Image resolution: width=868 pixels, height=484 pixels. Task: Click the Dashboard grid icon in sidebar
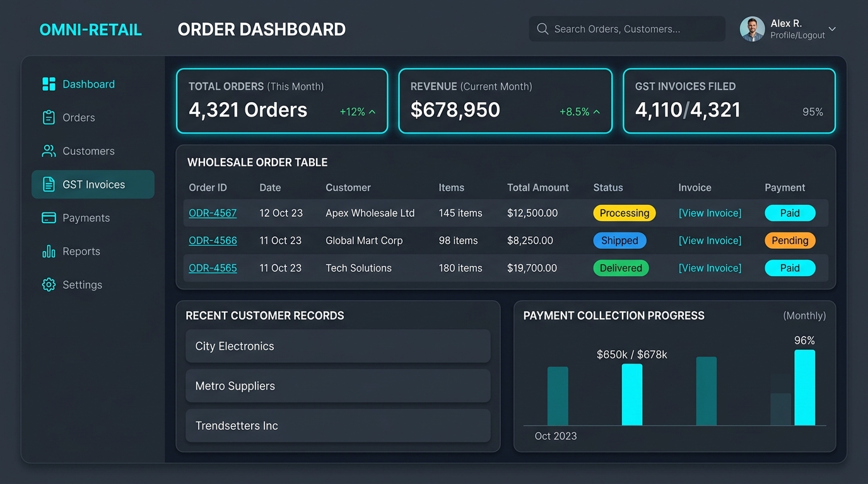click(49, 84)
